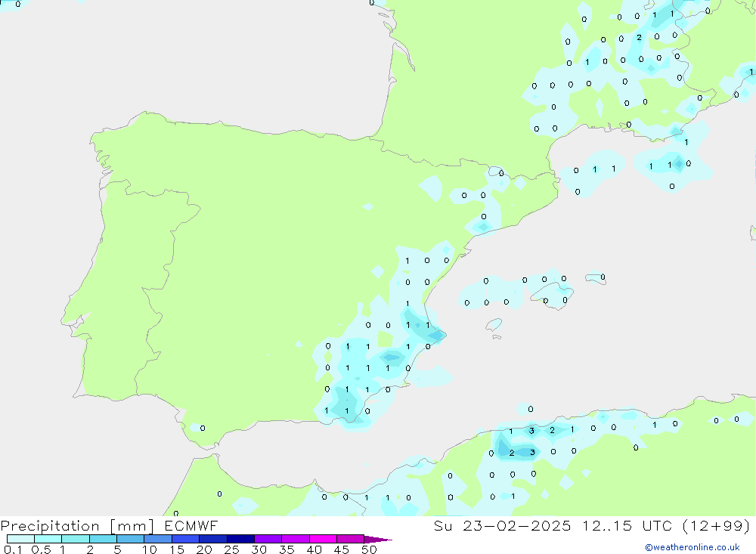Click the "(12+99)" forecast offset text
Image resolution: width=756 pixels, height=554 pixels.
tap(717, 525)
